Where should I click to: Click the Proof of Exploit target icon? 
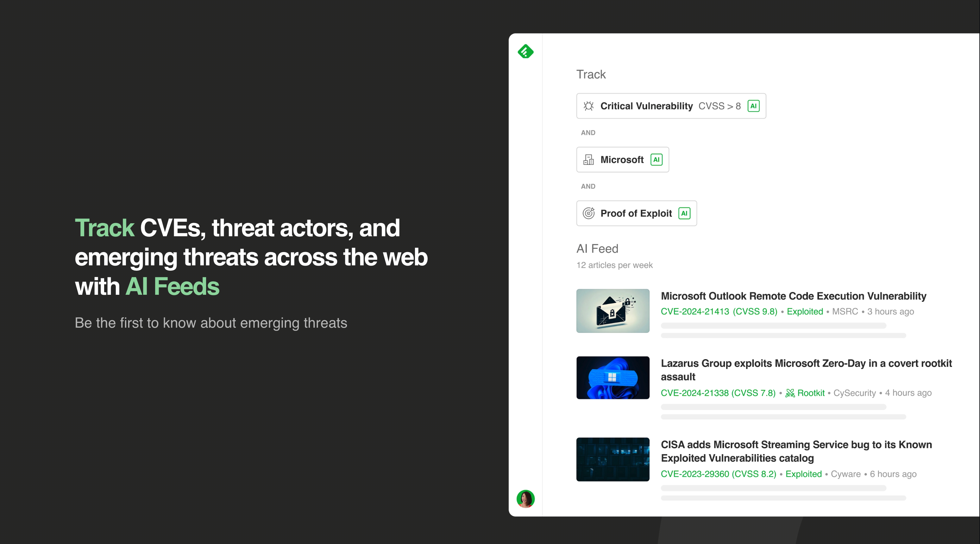(588, 213)
